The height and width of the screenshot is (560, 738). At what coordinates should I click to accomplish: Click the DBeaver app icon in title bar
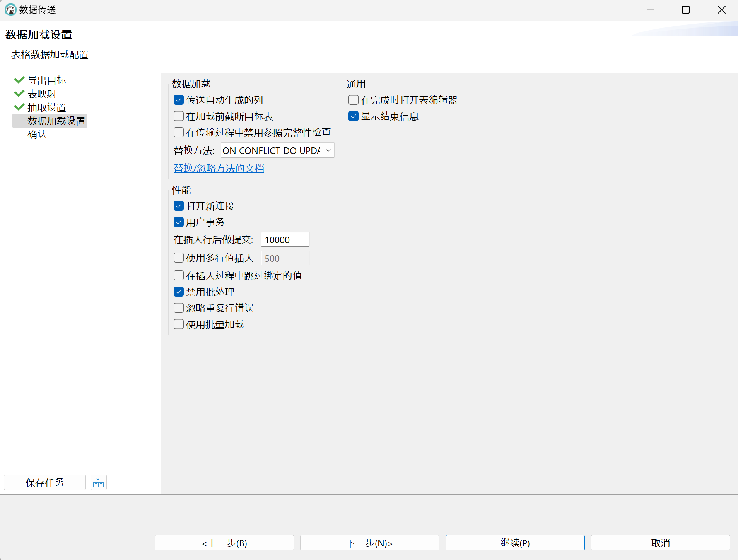(10, 10)
